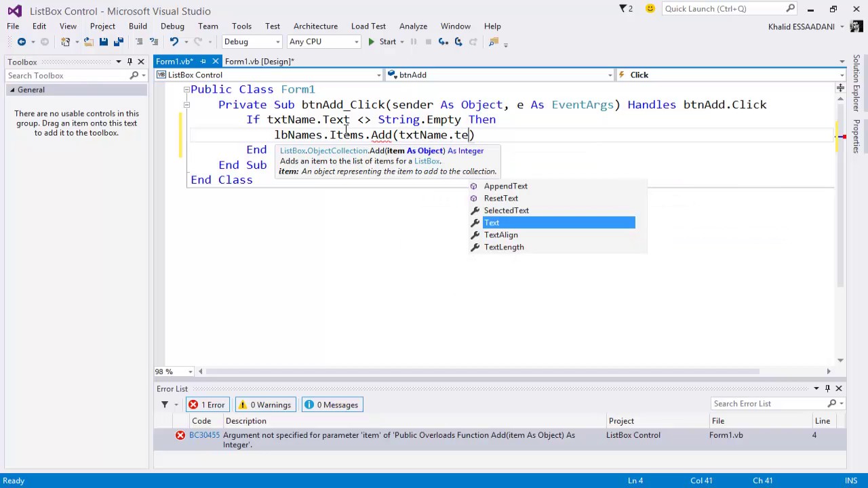Toggle the pin on the Form1.vb* tab
Viewport: 868px width, 488px height.
click(x=203, y=62)
